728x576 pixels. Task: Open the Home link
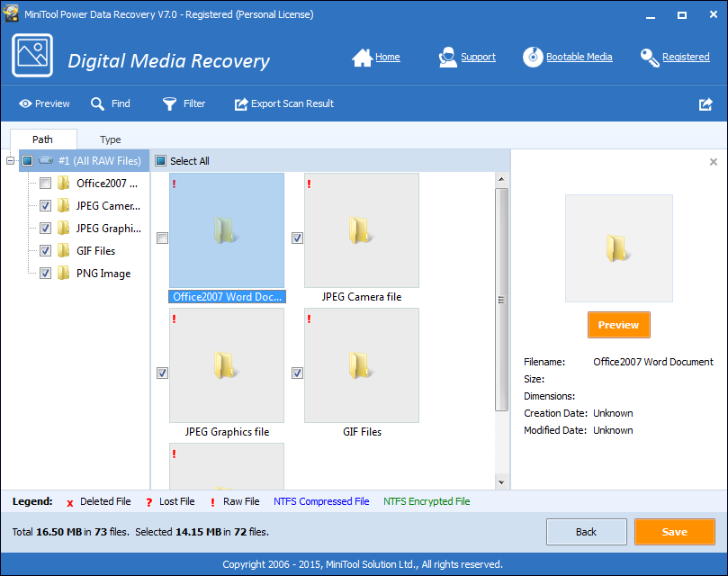pos(388,57)
